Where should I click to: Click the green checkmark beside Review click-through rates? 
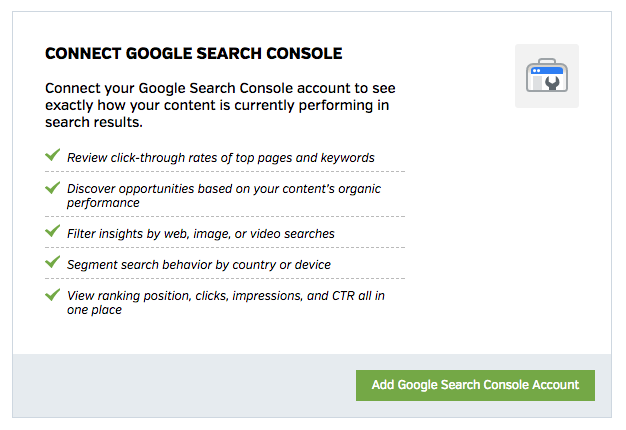[x=53, y=156]
